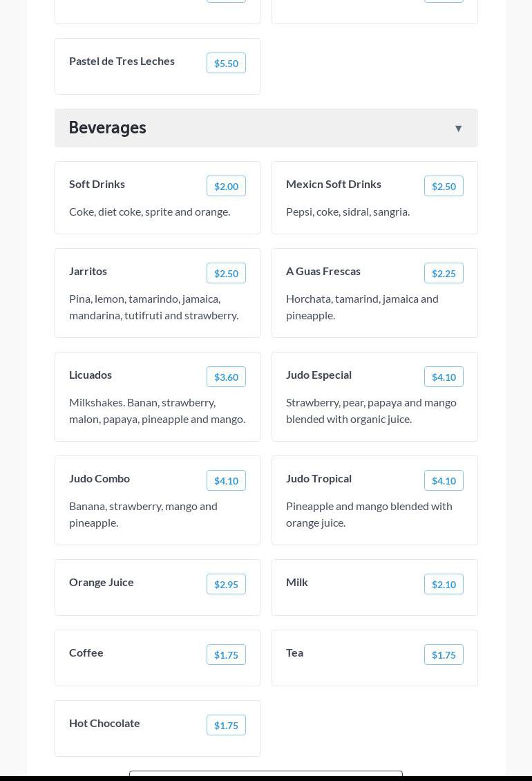Select the Milk $2.10 price button

(x=444, y=584)
